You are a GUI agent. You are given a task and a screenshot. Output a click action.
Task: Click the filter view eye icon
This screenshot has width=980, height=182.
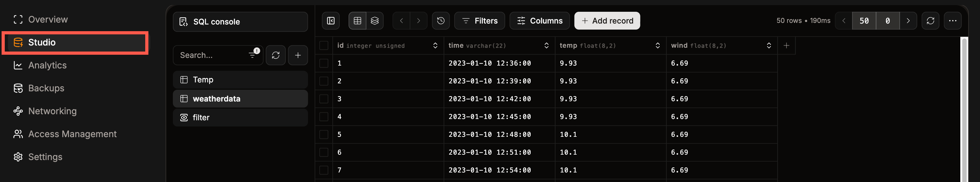(x=184, y=118)
